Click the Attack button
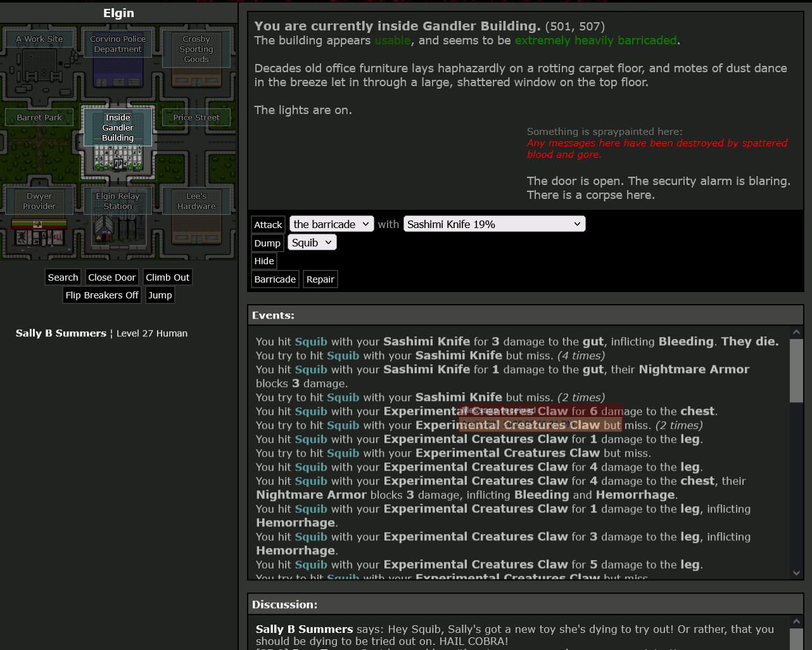Viewport: 812px width, 650px height. pos(268,225)
